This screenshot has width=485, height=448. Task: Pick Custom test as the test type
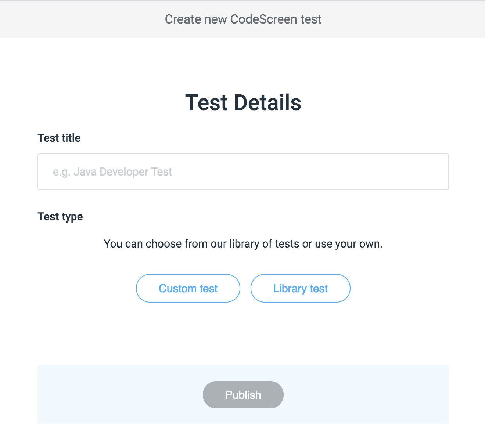tap(188, 288)
